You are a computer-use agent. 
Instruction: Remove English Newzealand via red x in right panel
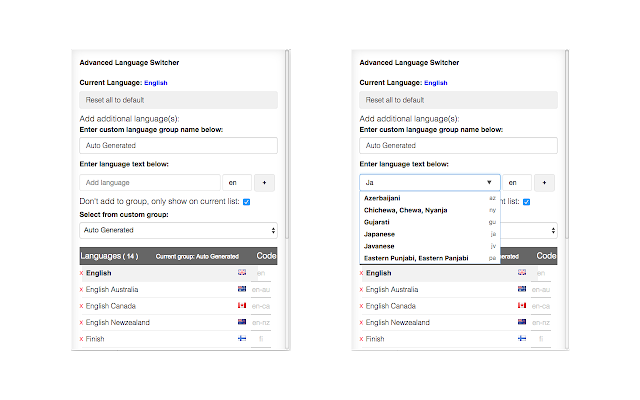361,322
